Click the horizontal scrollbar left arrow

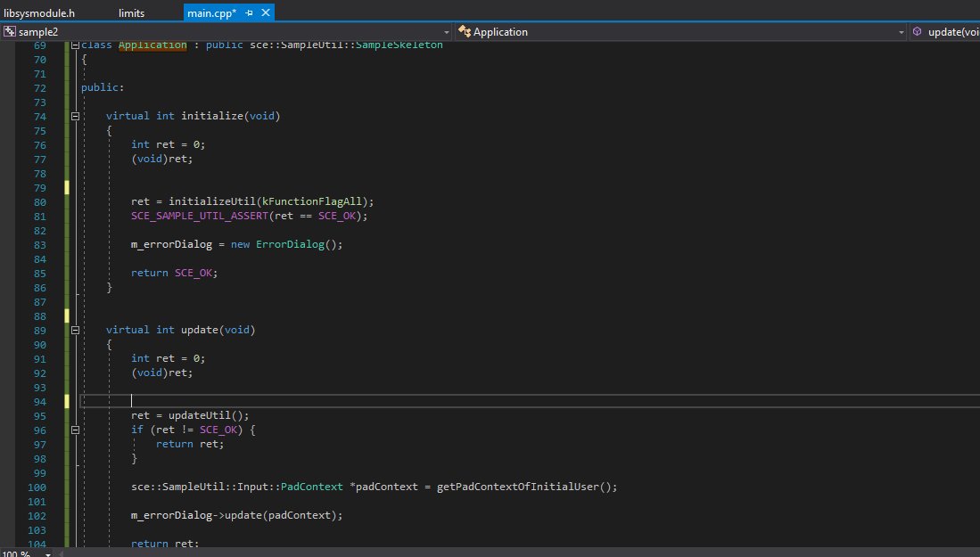pyautogui.click(x=61, y=553)
